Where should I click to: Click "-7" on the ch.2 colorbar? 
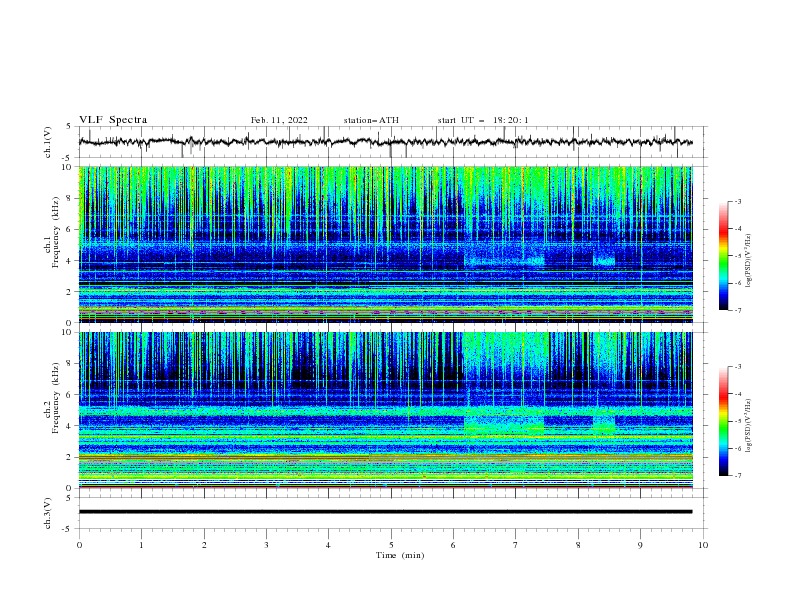pyautogui.click(x=738, y=476)
